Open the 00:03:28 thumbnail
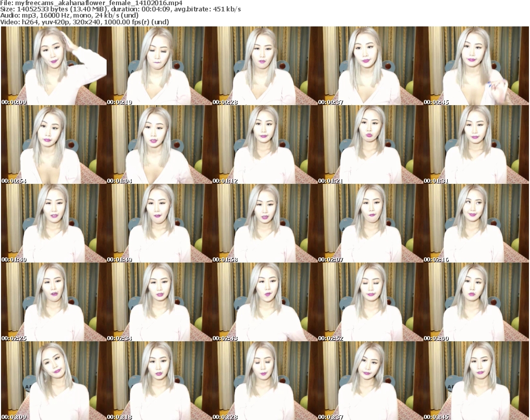530x420 pixels. coord(265,381)
